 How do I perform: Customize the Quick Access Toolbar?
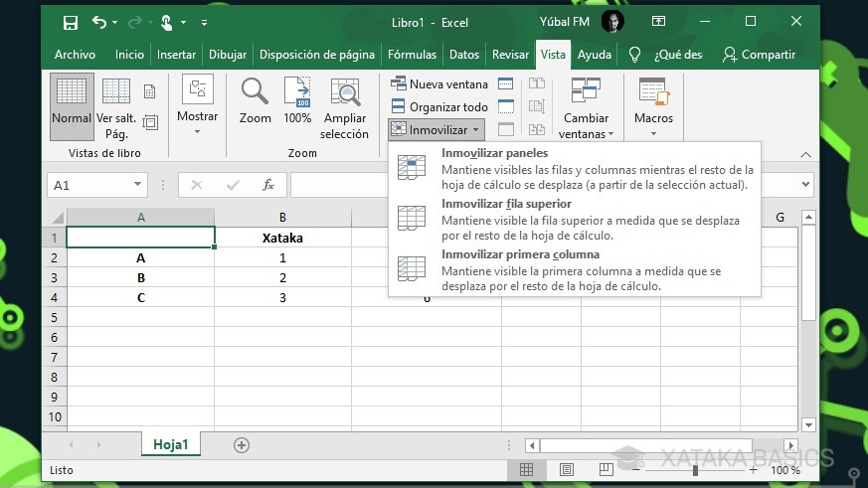[204, 23]
